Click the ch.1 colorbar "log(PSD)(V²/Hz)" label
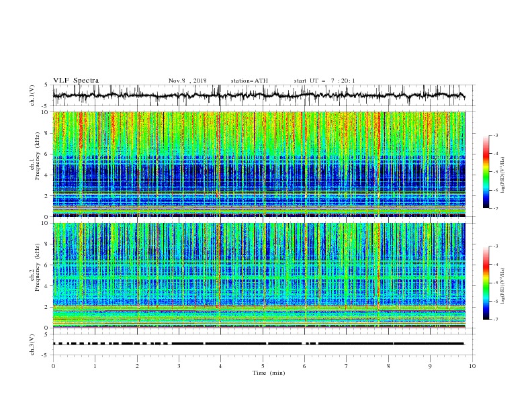This screenshot has height=411, width=532. point(503,175)
